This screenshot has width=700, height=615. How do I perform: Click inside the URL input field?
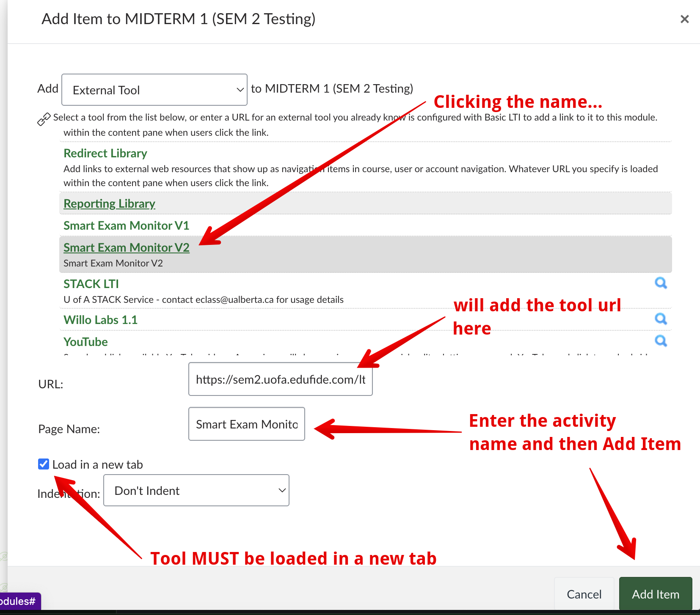[x=280, y=379]
